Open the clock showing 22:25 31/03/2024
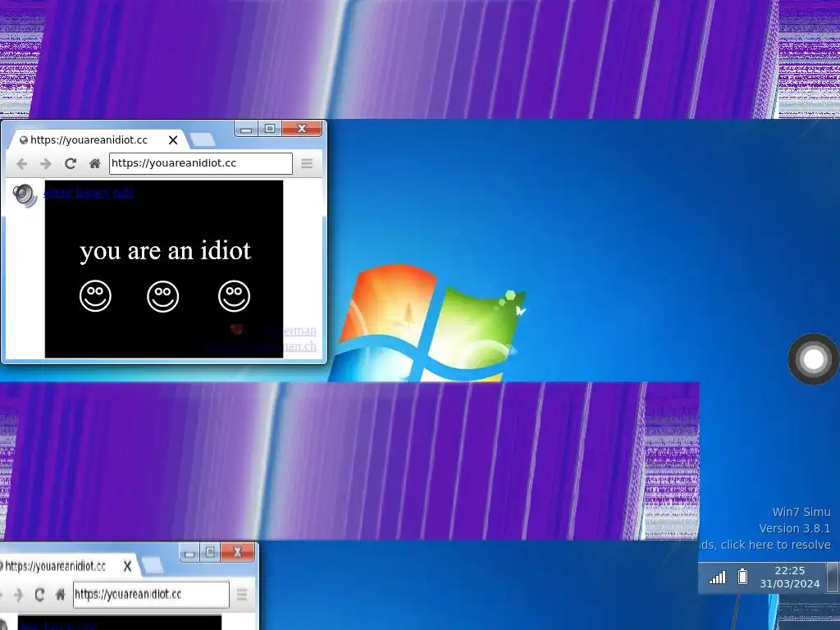Screen dimensions: 840x630 point(790,577)
